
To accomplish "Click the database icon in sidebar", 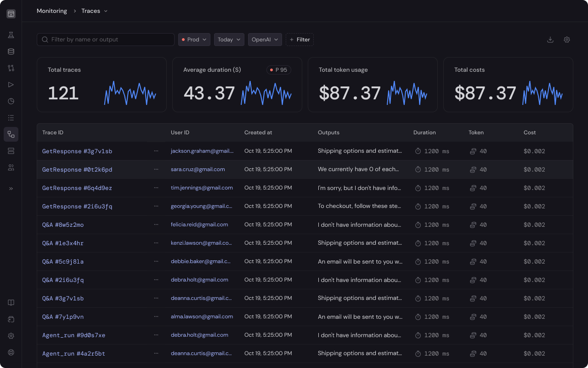I will 11,52.
